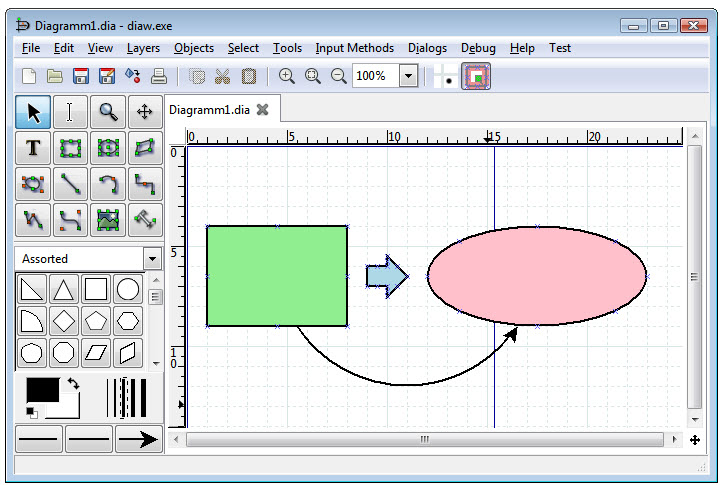Select the Scroll move tool
727x485 pixels.
pos(145,112)
